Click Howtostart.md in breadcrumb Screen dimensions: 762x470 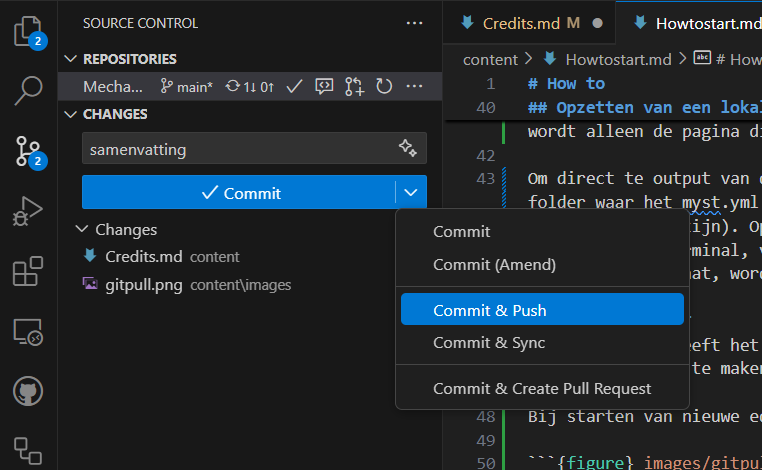[618, 59]
